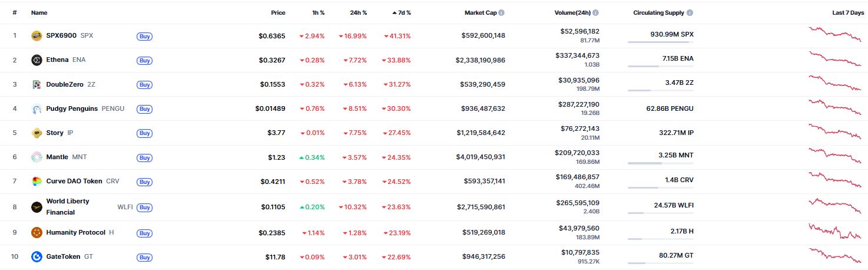
Task: Click the Market Cap info icon
Action: pos(502,12)
